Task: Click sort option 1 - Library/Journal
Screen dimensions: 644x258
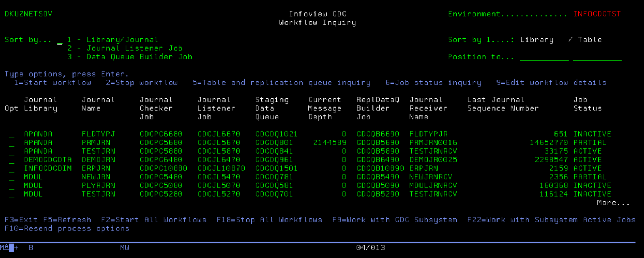Action: click(x=113, y=40)
